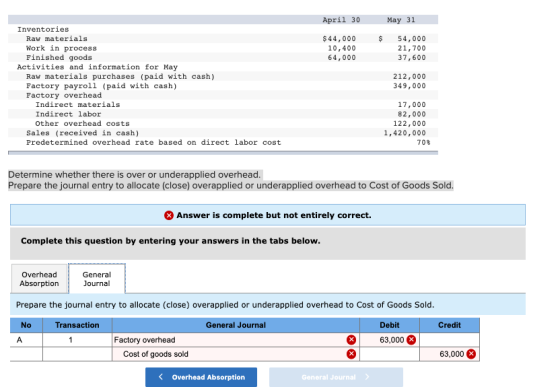560x387 pixels.
Task: Click the red X beside Factory overhead
Action: (x=351, y=340)
